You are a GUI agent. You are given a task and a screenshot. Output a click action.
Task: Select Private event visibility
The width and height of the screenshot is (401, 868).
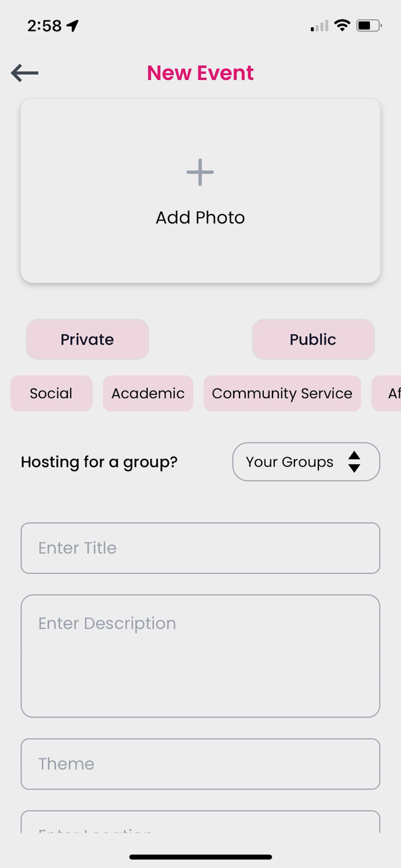[87, 339]
